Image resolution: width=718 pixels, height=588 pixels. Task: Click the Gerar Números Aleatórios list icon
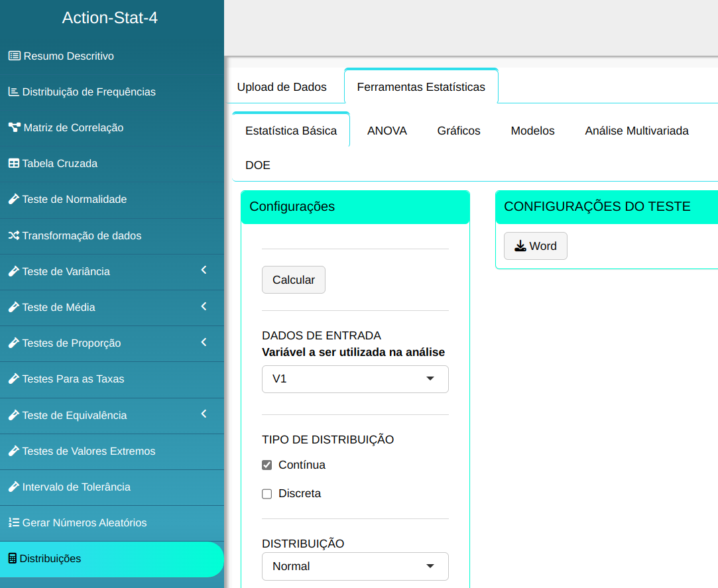(13, 523)
